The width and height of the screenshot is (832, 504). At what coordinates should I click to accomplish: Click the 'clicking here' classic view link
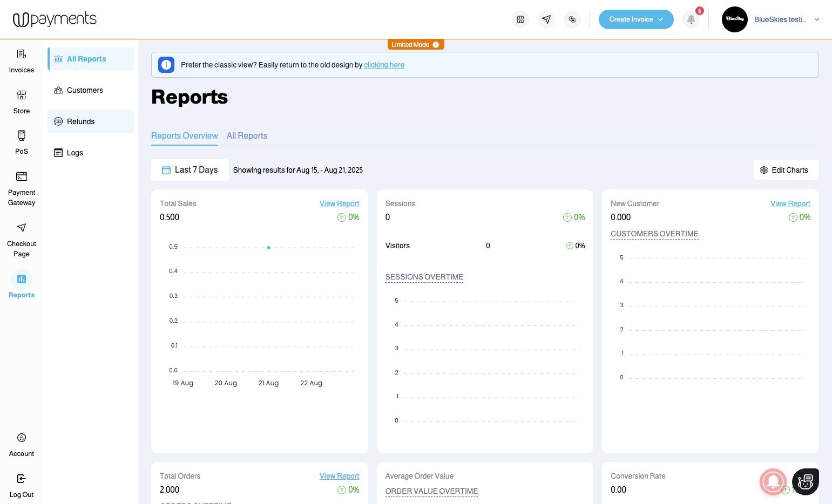pos(384,65)
